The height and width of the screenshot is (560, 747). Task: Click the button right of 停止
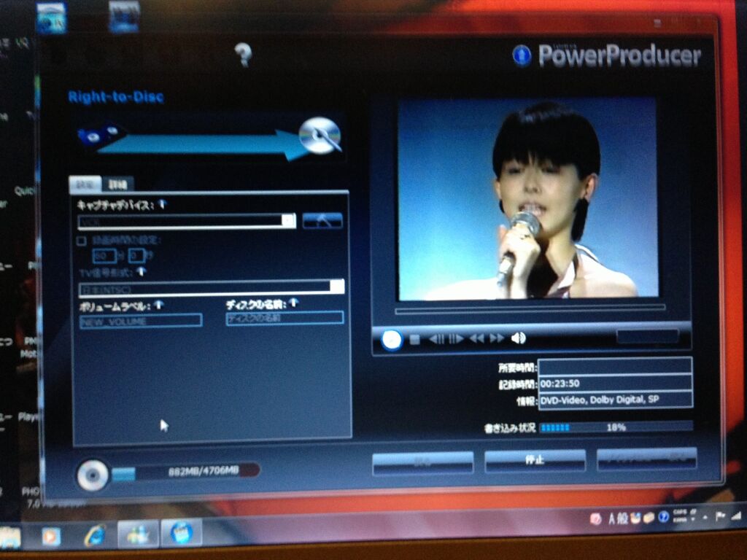[x=647, y=458]
